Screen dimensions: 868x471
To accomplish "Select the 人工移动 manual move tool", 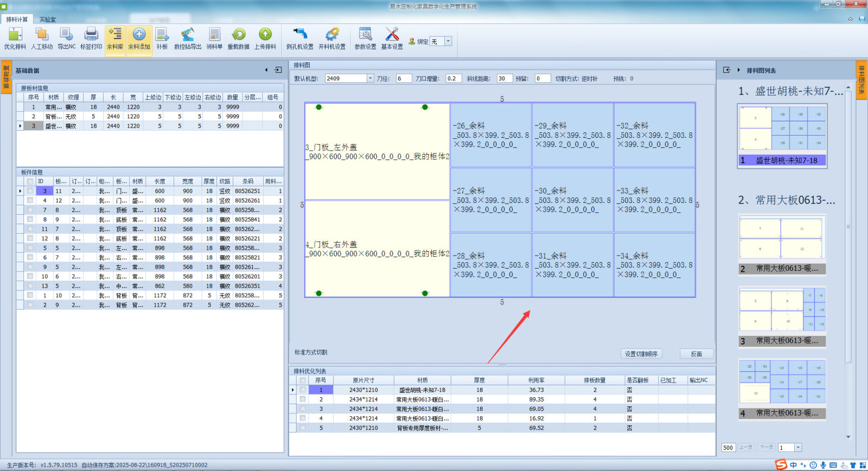I will click(42, 39).
